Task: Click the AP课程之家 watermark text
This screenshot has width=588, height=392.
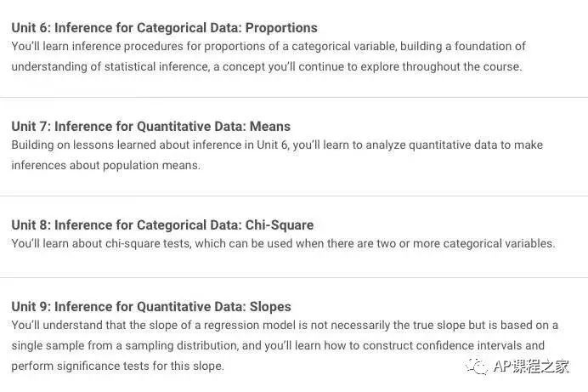Action: (x=531, y=366)
